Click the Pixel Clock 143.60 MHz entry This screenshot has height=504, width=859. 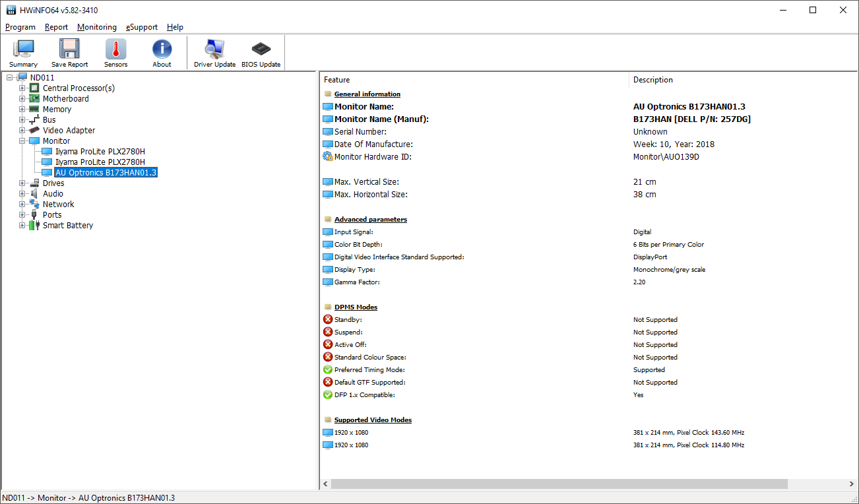688,432
